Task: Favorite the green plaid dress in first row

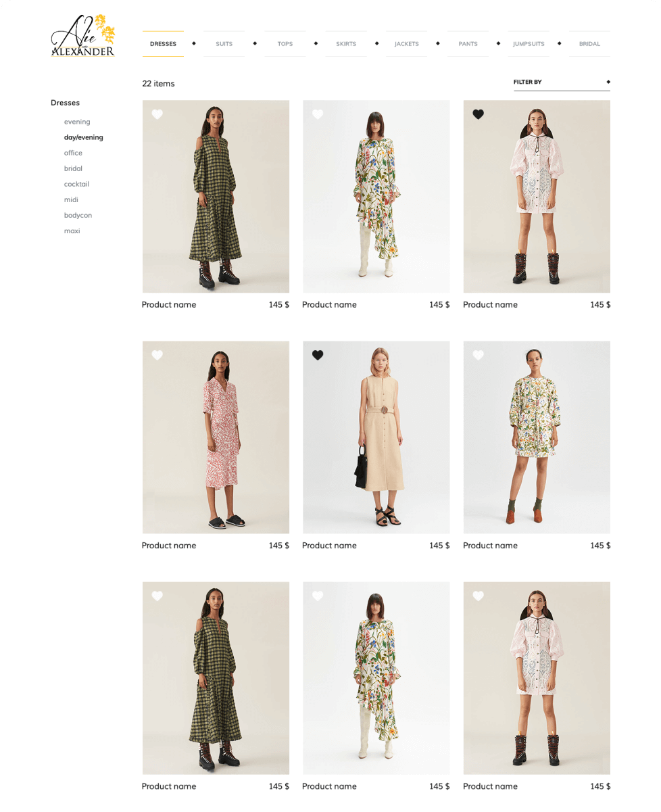Action: point(157,115)
